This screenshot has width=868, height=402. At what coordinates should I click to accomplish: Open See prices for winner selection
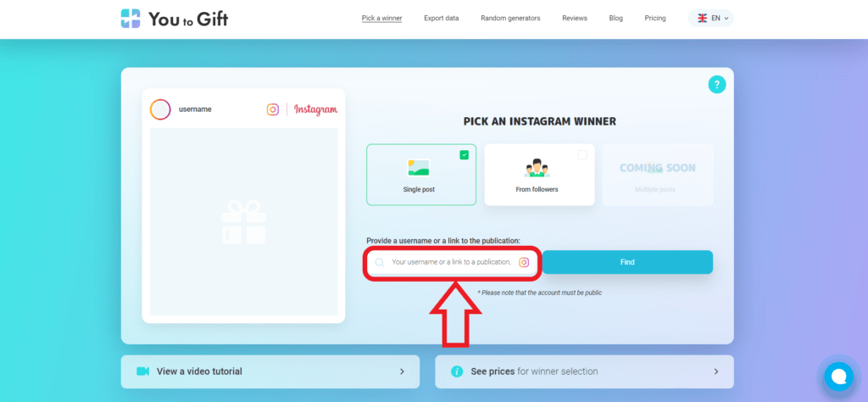584,371
